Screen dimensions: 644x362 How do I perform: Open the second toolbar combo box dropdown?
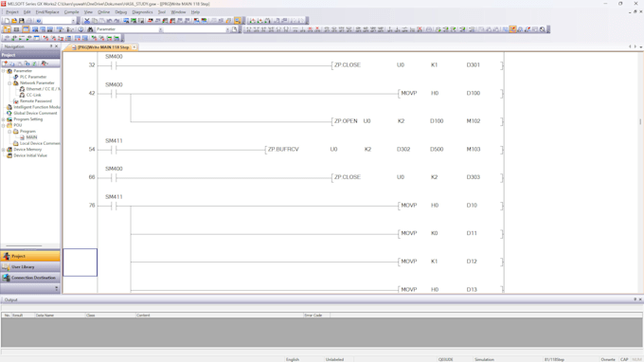coord(227,29)
